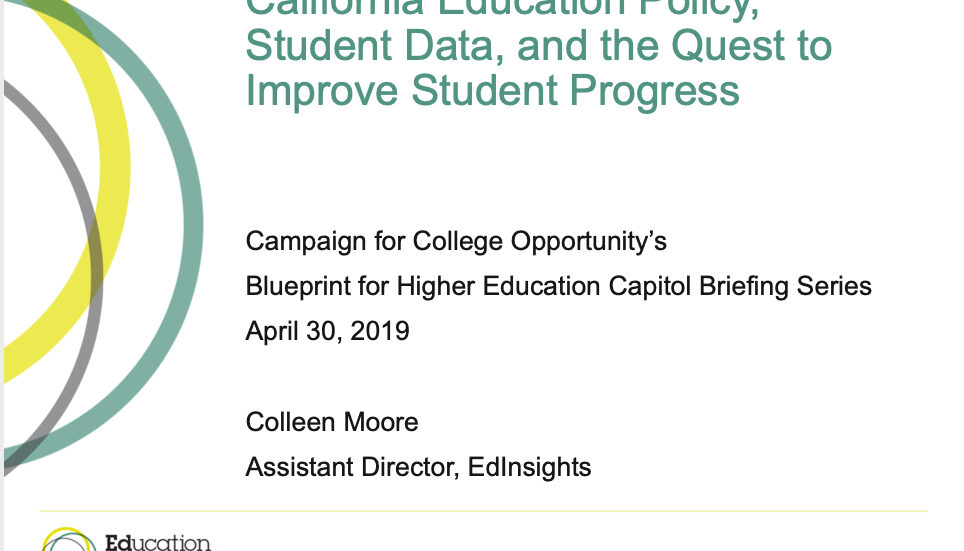
Task: Click the title line "Student Data, and the Quest to"
Action: pyautogui.click(x=538, y=46)
